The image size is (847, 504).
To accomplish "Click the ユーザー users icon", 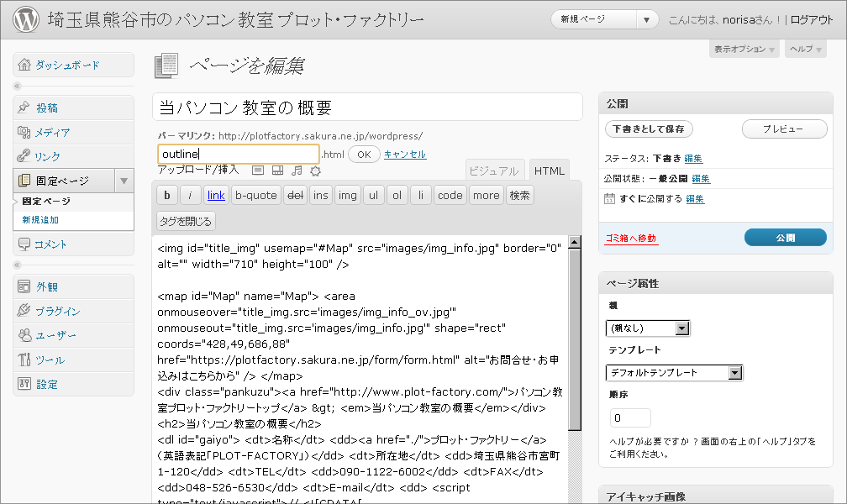I will [x=24, y=335].
